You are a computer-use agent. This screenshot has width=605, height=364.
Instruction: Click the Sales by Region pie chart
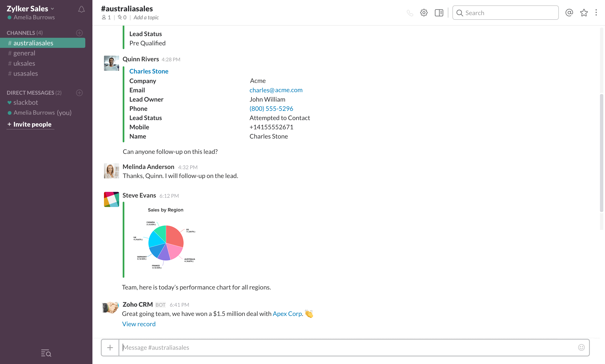[x=166, y=243]
